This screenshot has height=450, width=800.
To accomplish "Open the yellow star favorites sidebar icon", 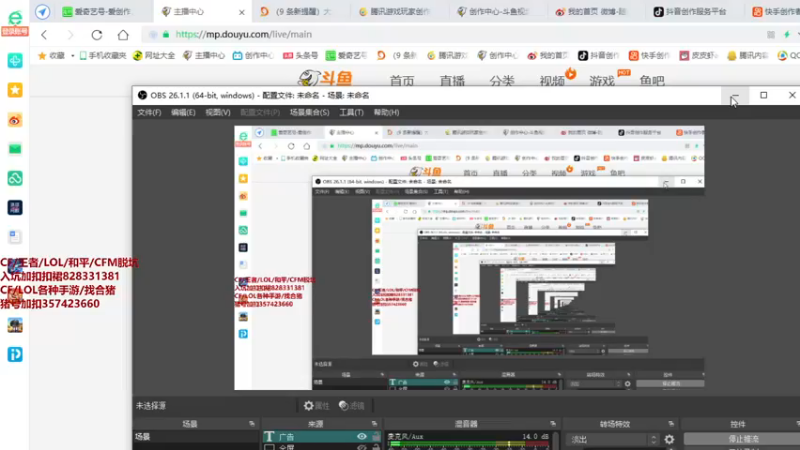I will coord(15,90).
